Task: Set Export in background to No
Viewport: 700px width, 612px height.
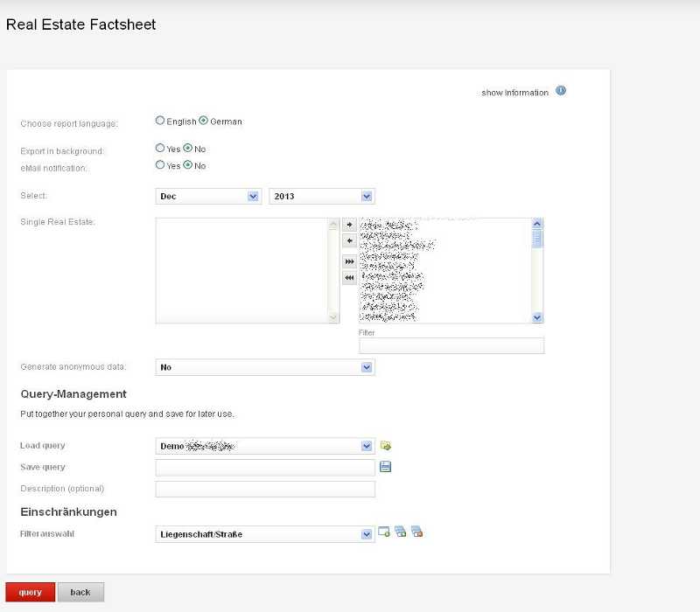Action: [x=187, y=148]
